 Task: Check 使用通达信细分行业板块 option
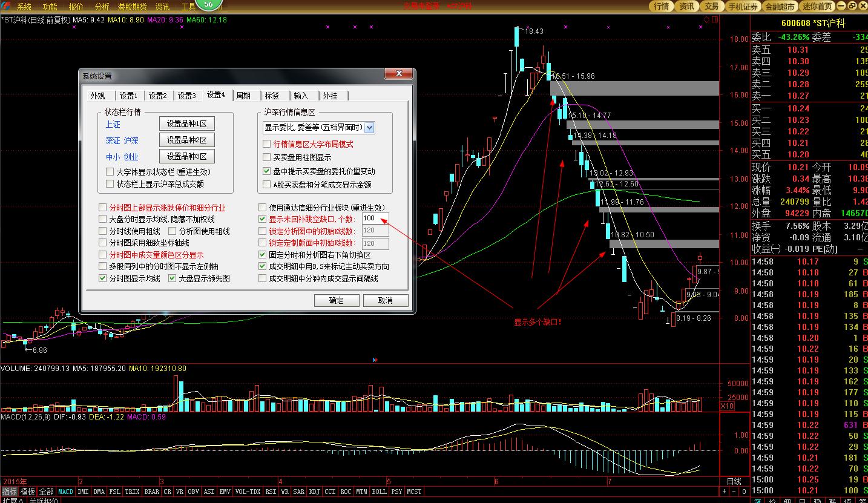(x=262, y=208)
